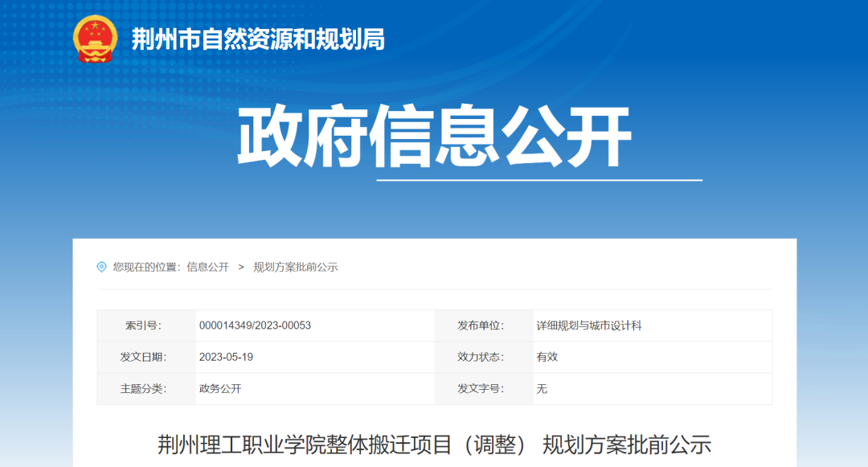Go to 信息公开 breadcrumb link

tap(207, 267)
